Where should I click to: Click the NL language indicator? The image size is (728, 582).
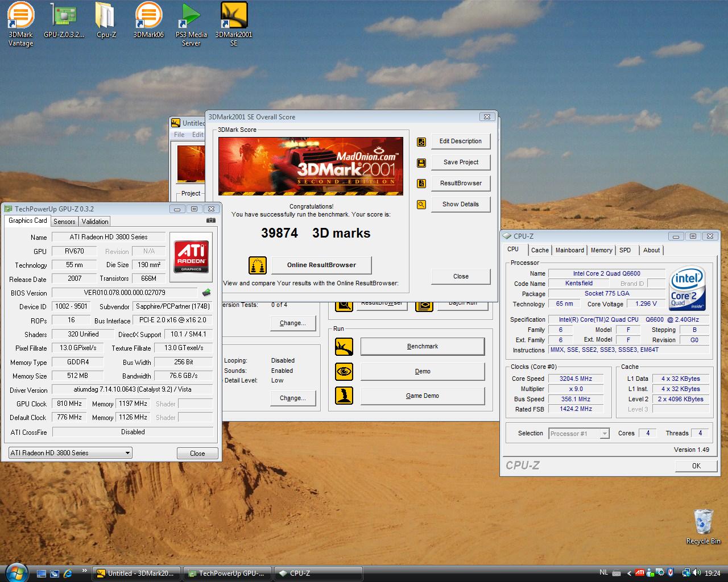[x=604, y=573]
